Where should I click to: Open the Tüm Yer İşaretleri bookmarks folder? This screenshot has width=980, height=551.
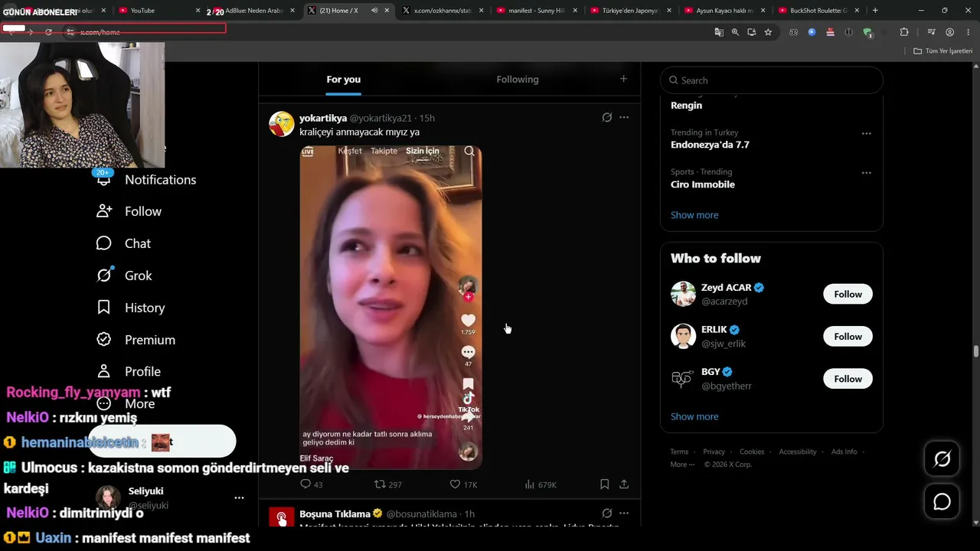942,51
